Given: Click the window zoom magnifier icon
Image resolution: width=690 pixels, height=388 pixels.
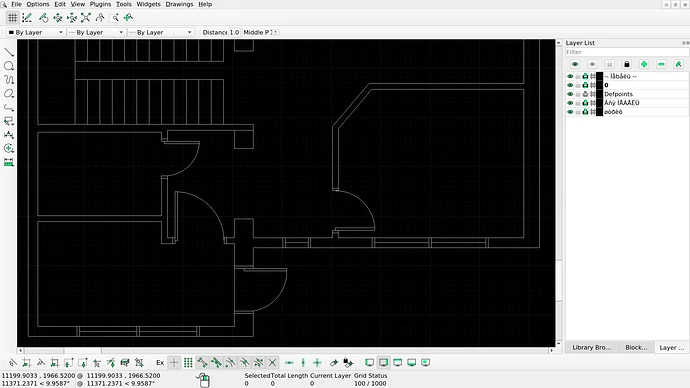Looking at the screenshot, I should point(114,18).
